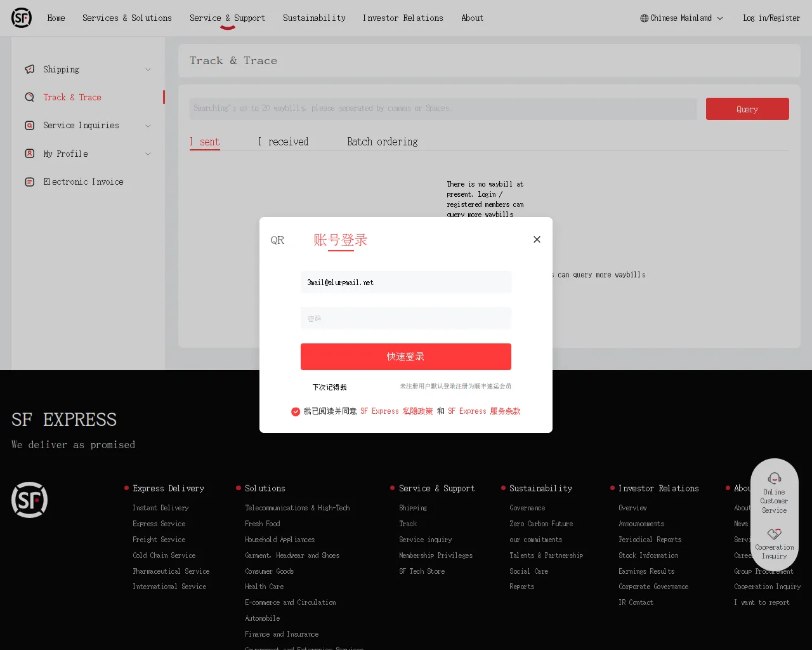Click the Electronic Invoice sidebar icon
Screen dimensions: 812x650
click(x=29, y=182)
